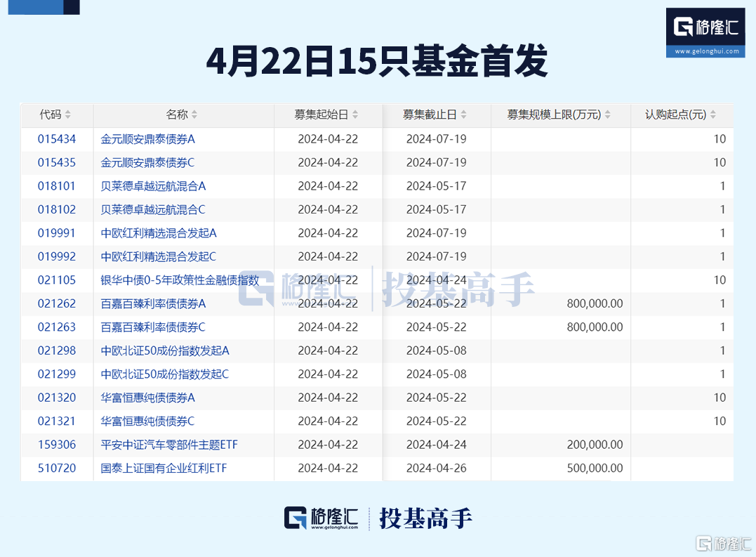This screenshot has width=756, height=557.
Task: Select end date 2024-04-26 for 510720
Action: [437, 468]
